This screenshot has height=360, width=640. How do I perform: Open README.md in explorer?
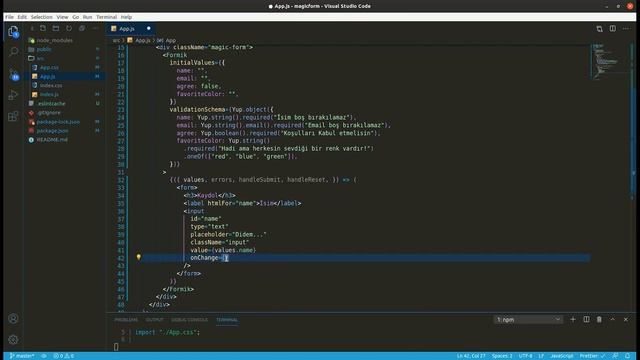52,140
